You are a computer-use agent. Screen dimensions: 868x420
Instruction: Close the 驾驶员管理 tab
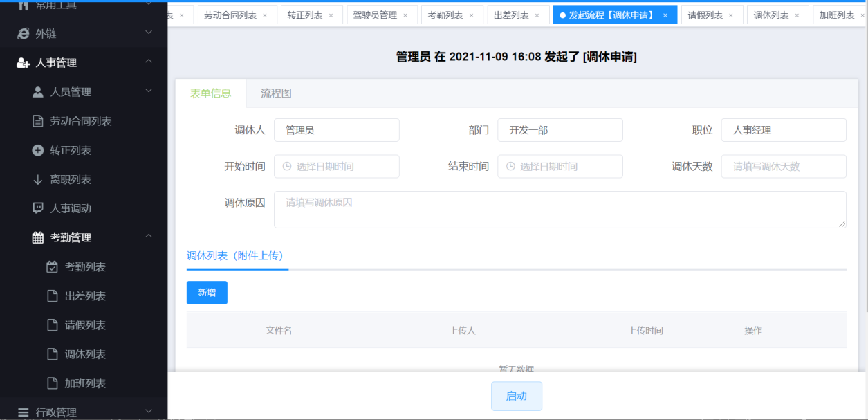click(x=405, y=15)
